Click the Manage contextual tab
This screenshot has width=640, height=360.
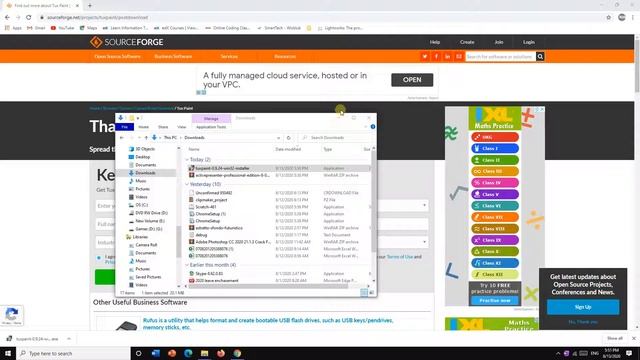tap(211, 118)
